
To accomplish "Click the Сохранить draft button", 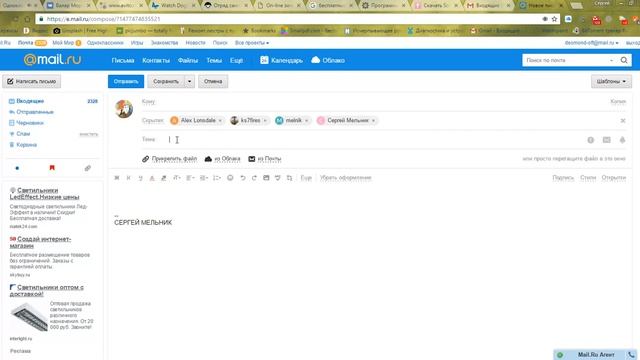I will tap(166, 82).
